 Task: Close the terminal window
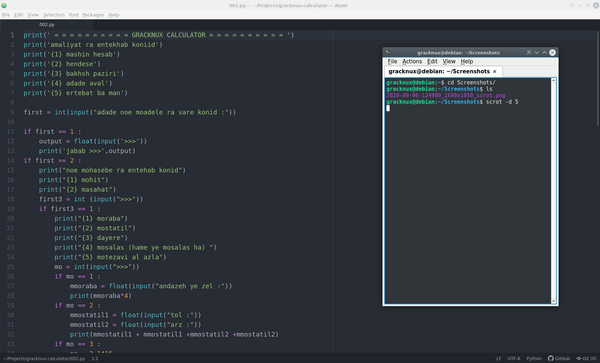tap(553, 52)
